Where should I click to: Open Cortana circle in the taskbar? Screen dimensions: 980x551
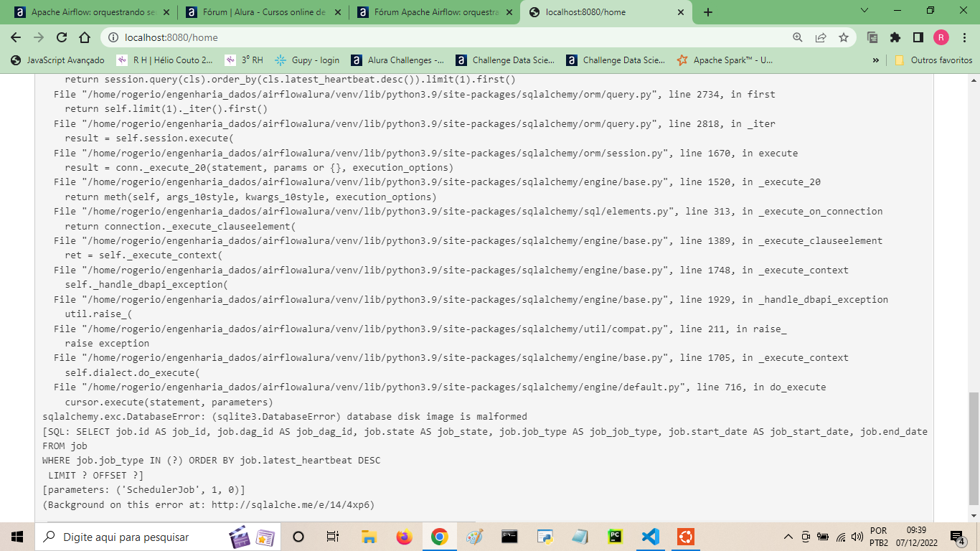point(298,537)
